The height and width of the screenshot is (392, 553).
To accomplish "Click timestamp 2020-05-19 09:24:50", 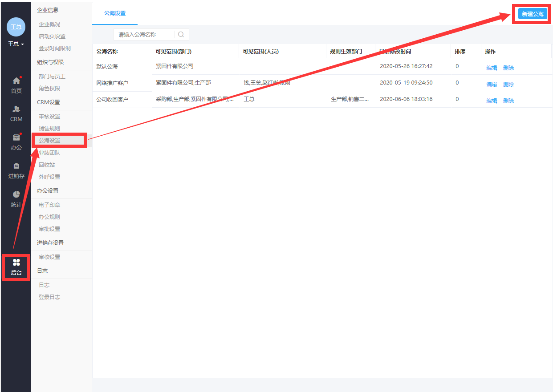I will (406, 82).
